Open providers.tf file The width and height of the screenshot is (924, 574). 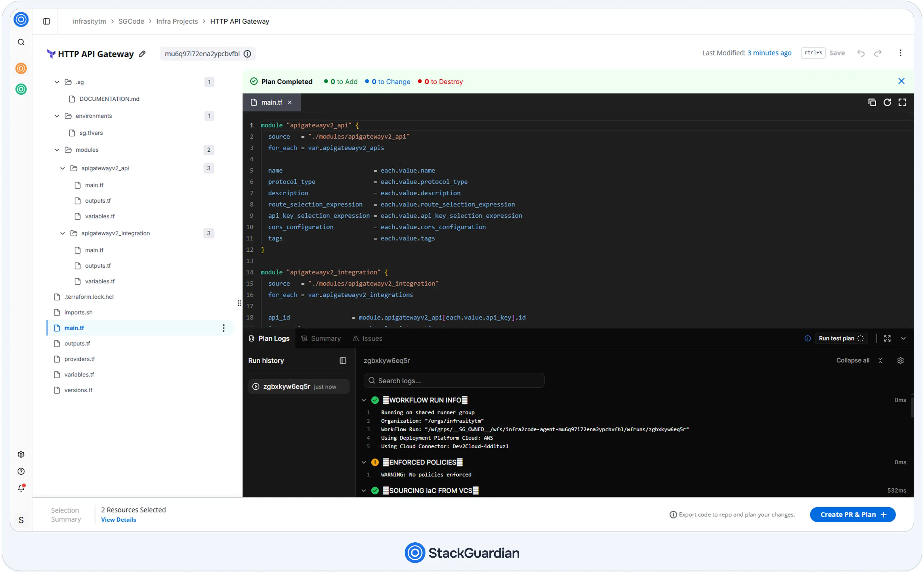point(79,359)
